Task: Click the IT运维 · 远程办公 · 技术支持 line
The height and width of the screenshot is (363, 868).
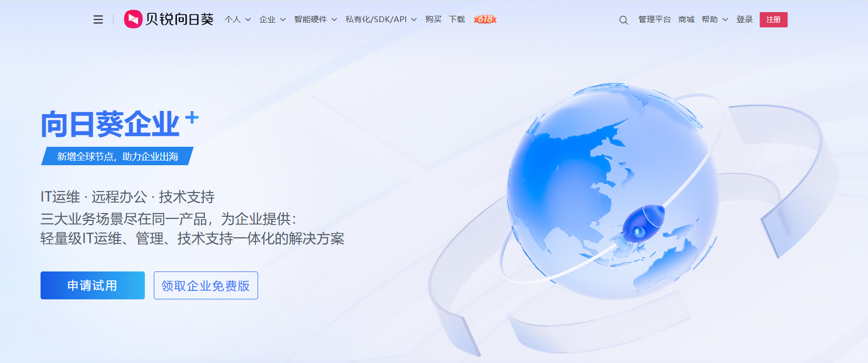Action: coord(127,197)
